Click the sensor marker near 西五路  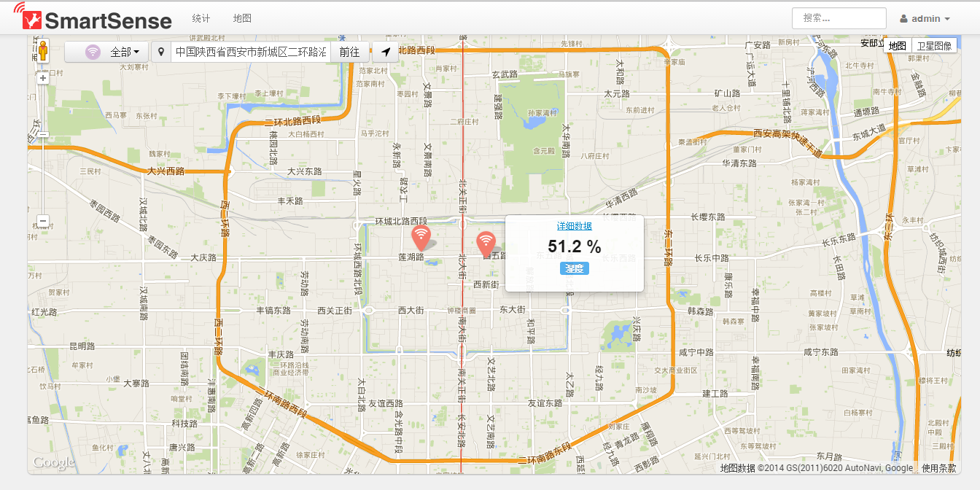click(x=486, y=243)
